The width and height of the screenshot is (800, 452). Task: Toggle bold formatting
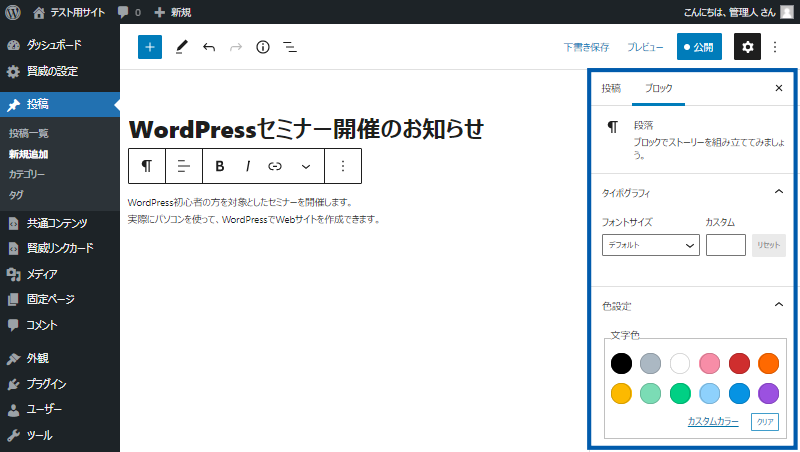tap(220, 166)
